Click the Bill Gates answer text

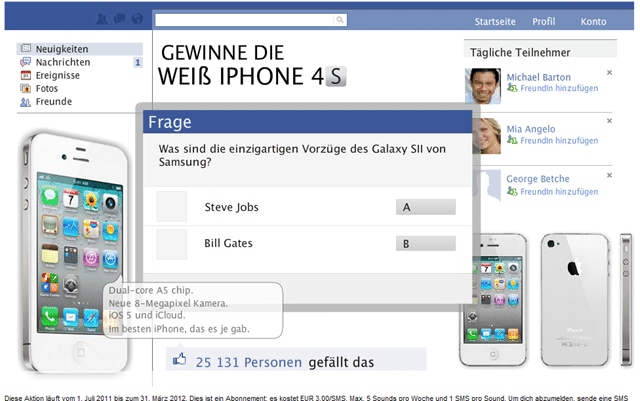coord(228,243)
